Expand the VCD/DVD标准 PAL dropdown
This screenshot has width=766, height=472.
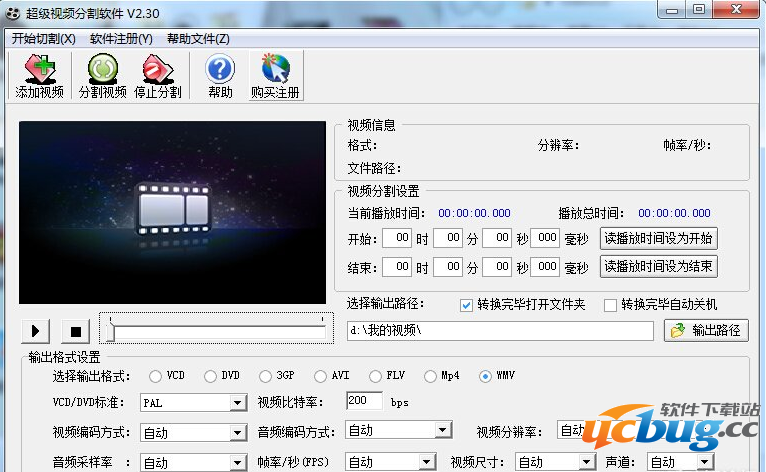(x=237, y=403)
